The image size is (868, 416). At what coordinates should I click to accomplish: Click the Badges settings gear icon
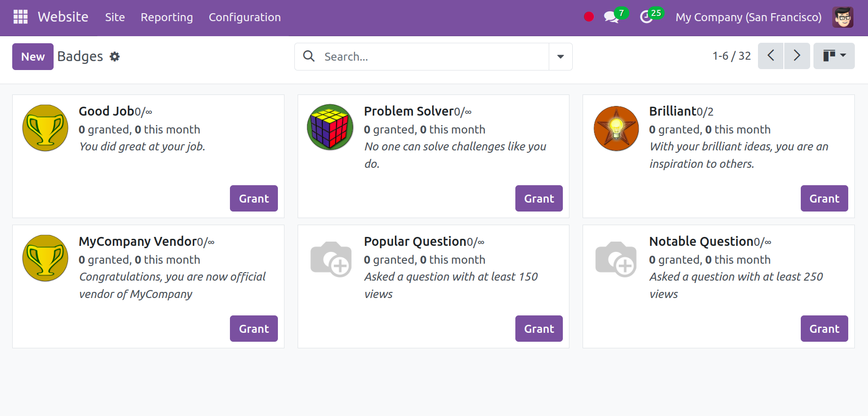coord(115,57)
